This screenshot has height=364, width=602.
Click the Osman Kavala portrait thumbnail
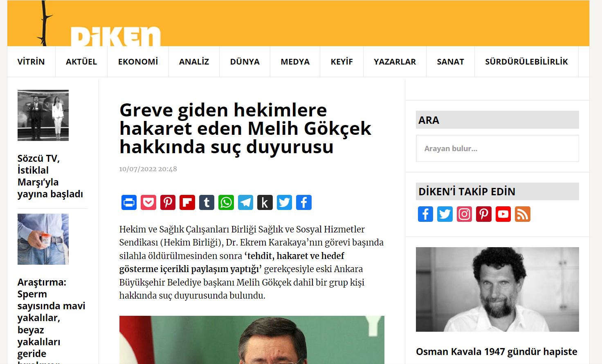[x=497, y=289]
